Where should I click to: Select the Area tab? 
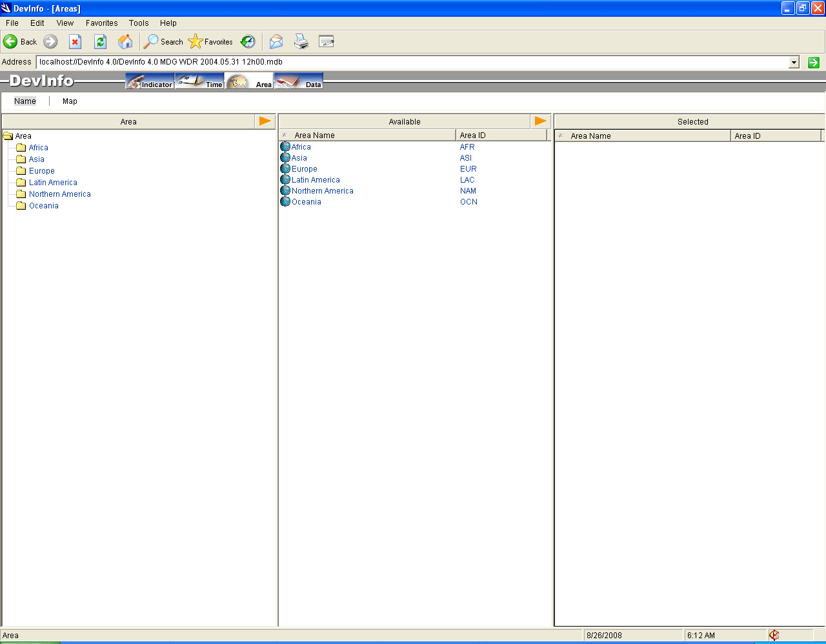[x=249, y=81]
